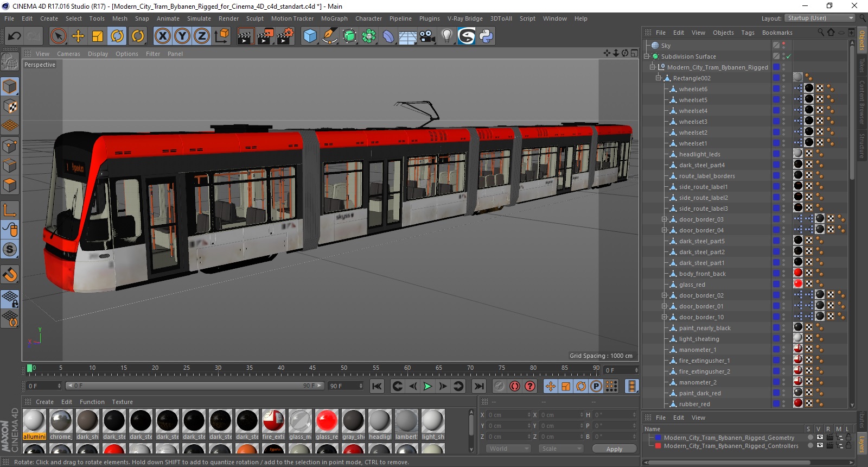Enable Make Editable mode icon

pos(10,62)
